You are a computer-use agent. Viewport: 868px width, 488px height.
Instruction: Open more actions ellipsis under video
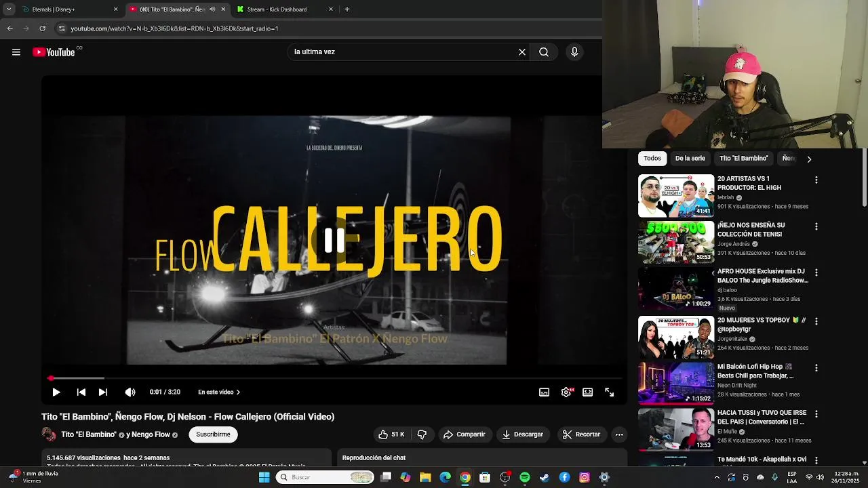pos(619,434)
